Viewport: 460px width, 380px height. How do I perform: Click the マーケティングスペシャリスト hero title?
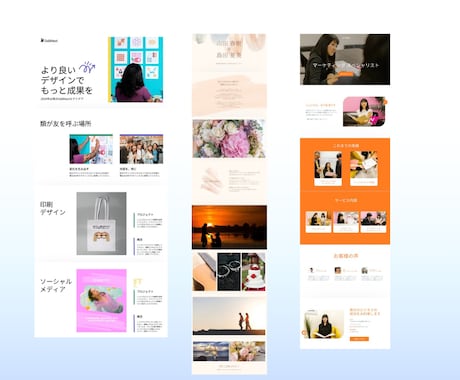coord(345,65)
